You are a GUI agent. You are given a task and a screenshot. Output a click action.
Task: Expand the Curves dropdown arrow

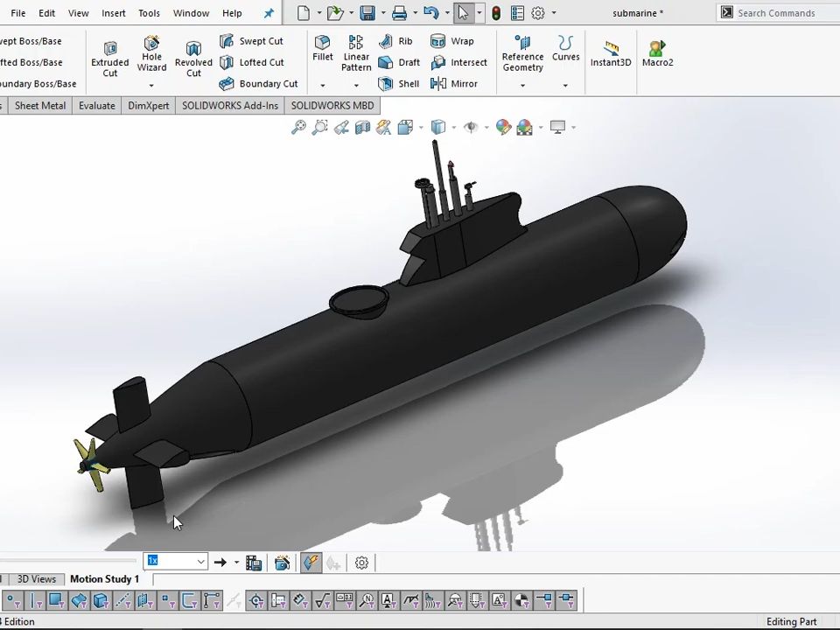(566, 85)
